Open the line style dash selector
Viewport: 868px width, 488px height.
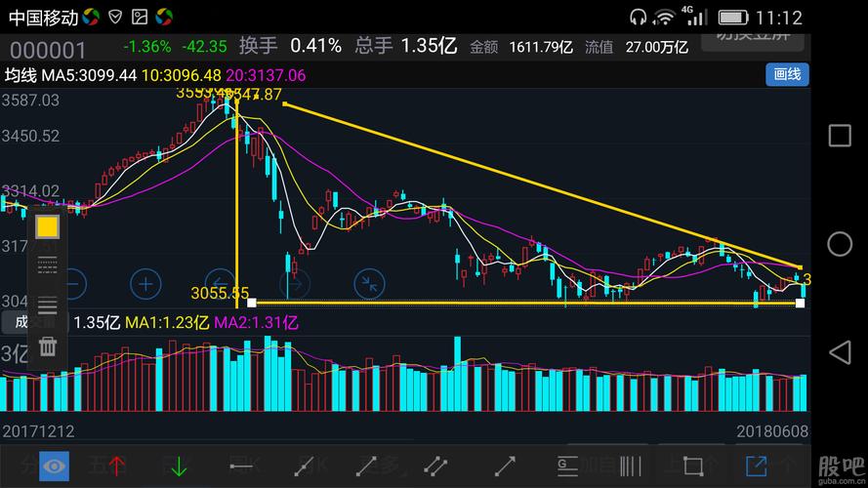(x=47, y=264)
